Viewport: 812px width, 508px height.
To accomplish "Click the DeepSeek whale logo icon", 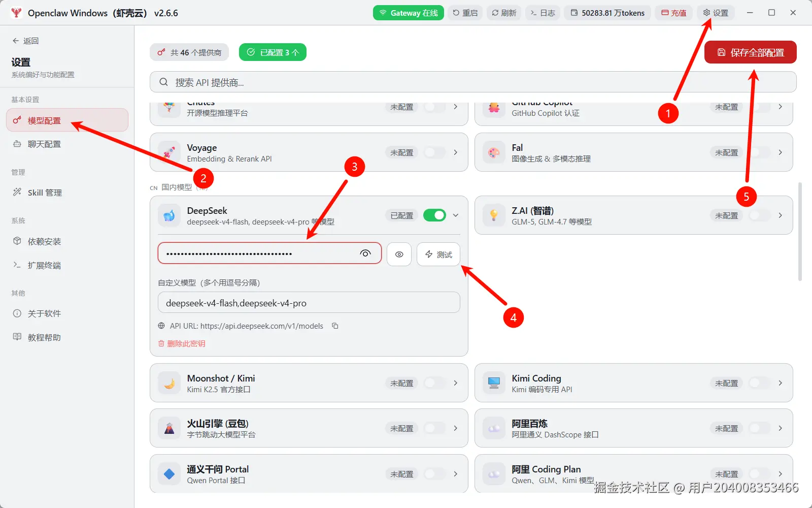I will point(170,215).
